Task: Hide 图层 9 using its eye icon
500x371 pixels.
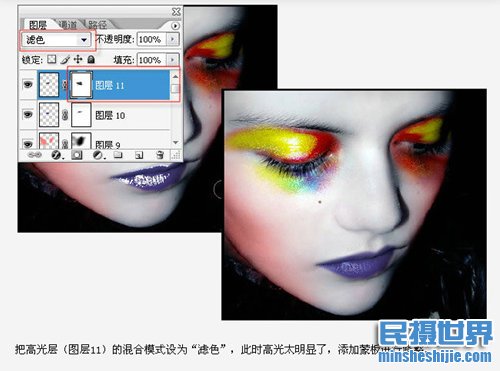Action: (28, 144)
